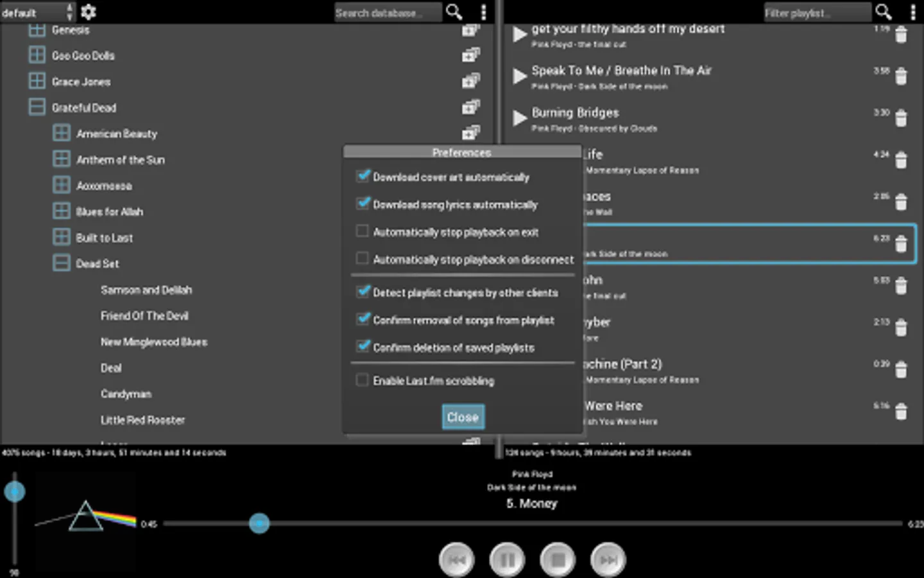Toggle Confirm removal of songs from playlist
Viewport: 924px width, 578px height.
pyautogui.click(x=363, y=319)
